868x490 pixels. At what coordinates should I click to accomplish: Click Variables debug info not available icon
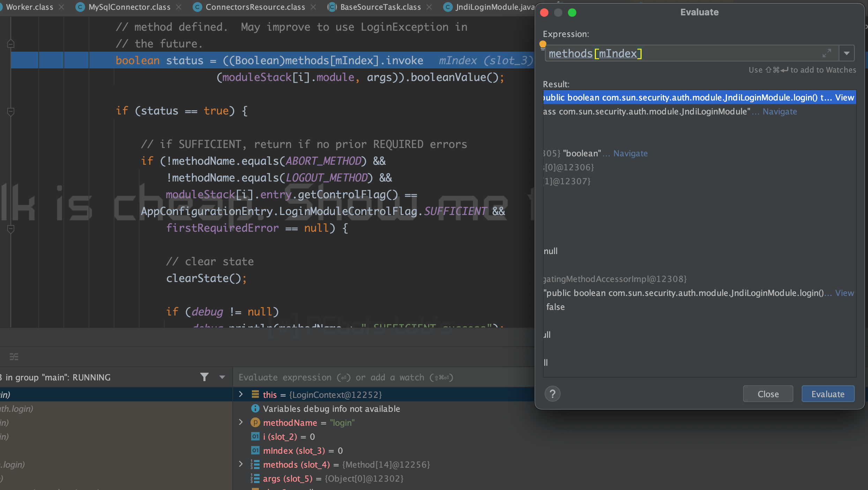[x=255, y=408]
